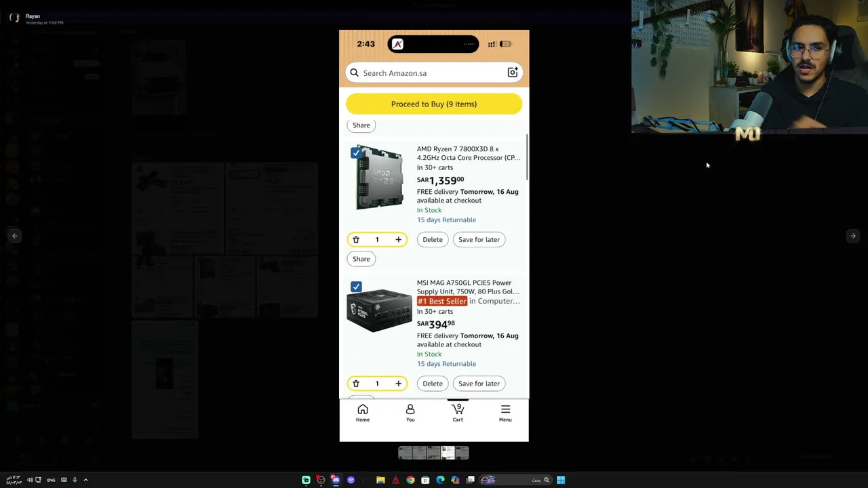Delete the MSI MAG A750GL from cart
Viewport: 868px width, 488px height.
click(433, 384)
